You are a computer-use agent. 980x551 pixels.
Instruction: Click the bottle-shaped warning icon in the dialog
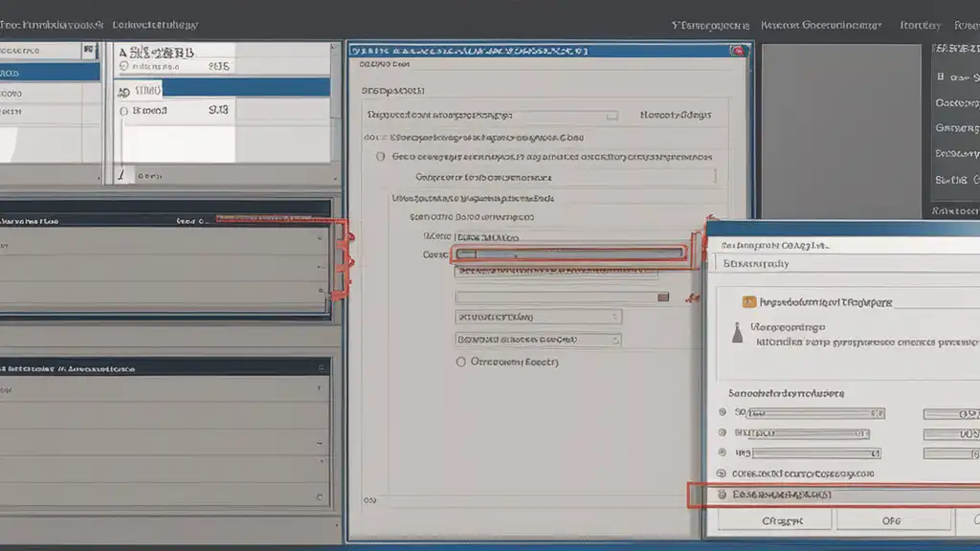(x=737, y=334)
